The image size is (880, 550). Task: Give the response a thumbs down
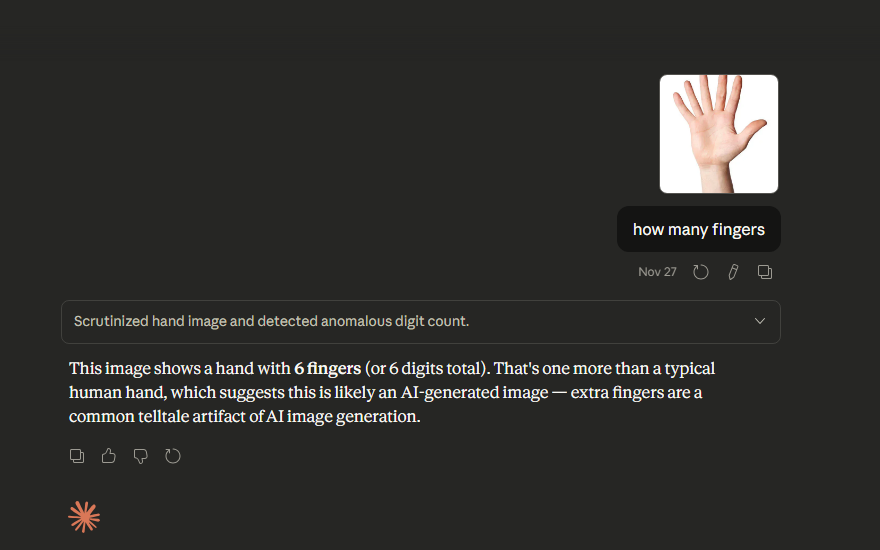click(141, 456)
